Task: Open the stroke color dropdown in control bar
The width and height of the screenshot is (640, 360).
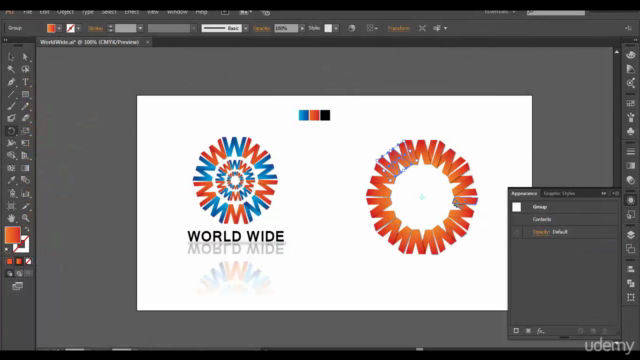Action: click(x=78, y=28)
